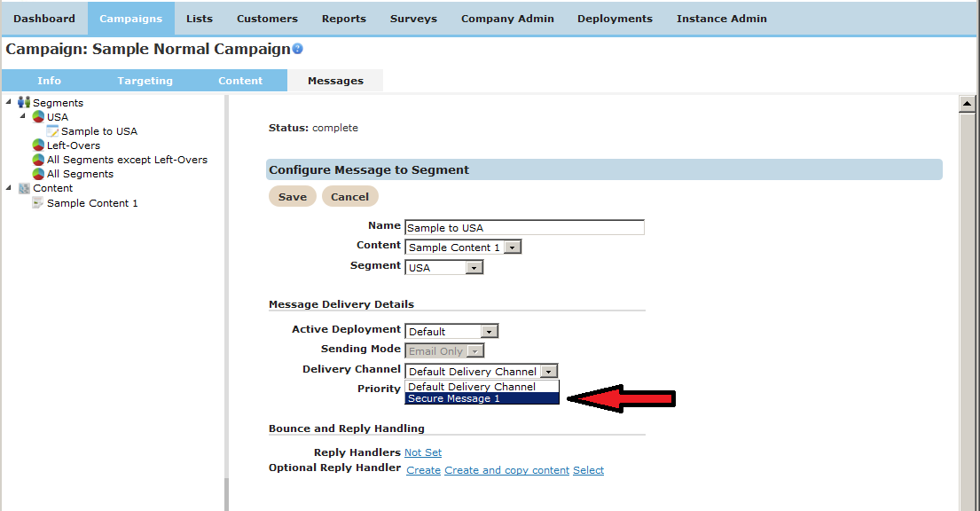980x511 pixels.
Task: Click the Sample Content 1 document icon
Action: 38,203
